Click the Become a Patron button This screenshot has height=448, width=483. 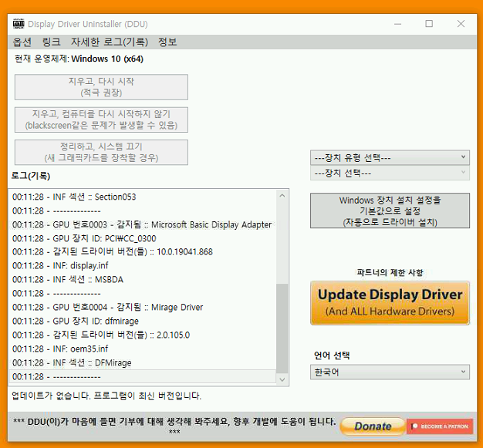coord(440,426)
